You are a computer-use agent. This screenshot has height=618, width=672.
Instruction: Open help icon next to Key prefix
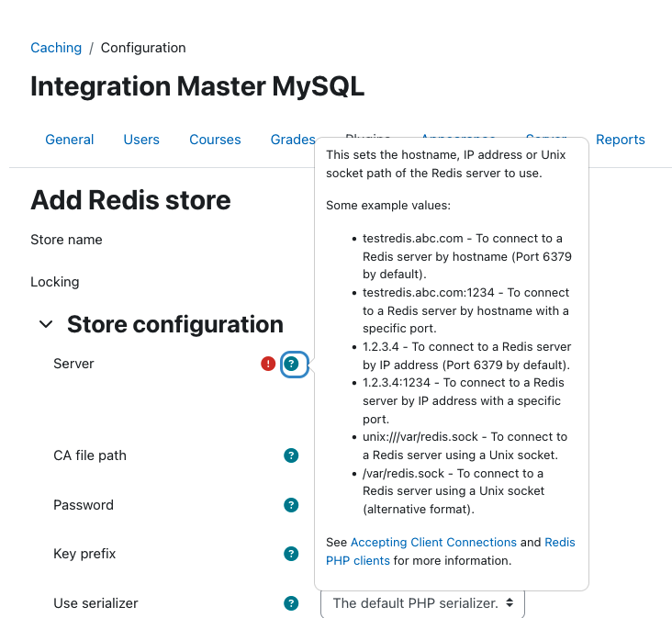tap(291, 554)
